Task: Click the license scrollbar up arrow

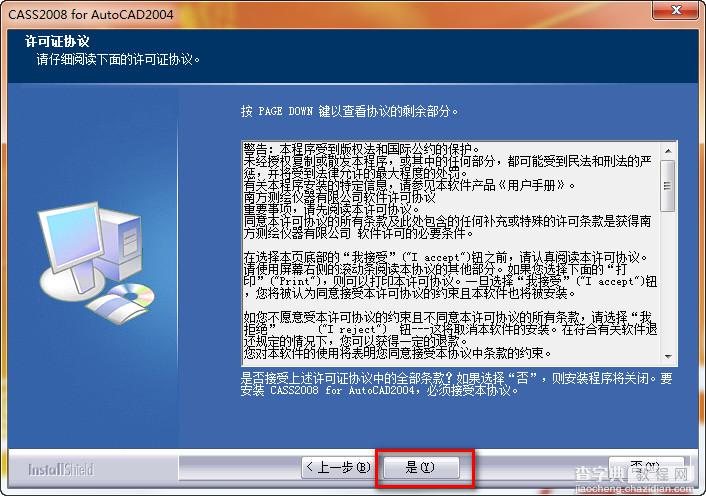Action: (x=668, y=151)
